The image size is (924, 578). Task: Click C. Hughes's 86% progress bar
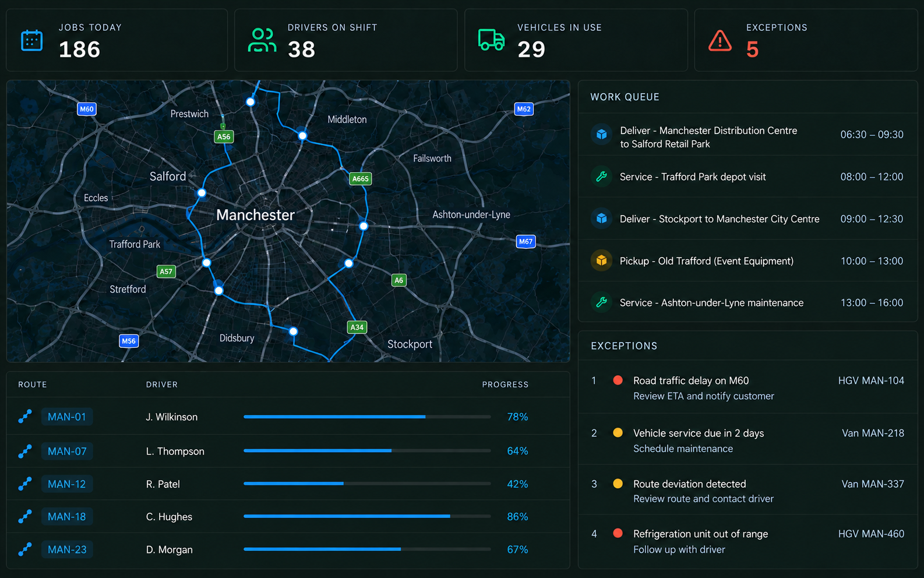367,516
